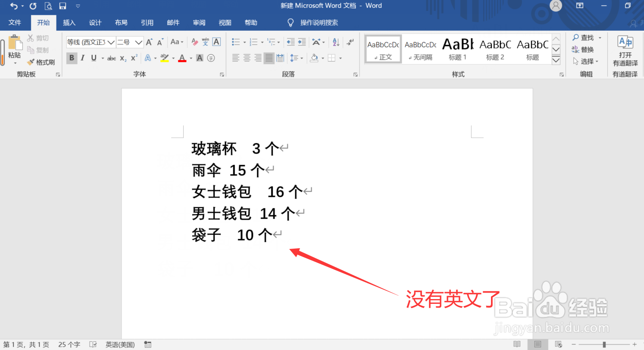Viewport: 644px width, 350px height.
Task: Apply bold formatting with the B icon
Action: (x=72, y=58)
